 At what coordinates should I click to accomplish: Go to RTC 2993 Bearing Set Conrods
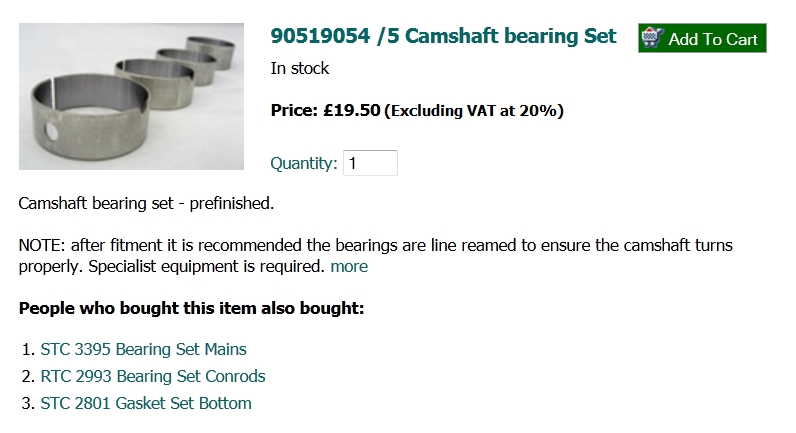click(x=153, y=377)
